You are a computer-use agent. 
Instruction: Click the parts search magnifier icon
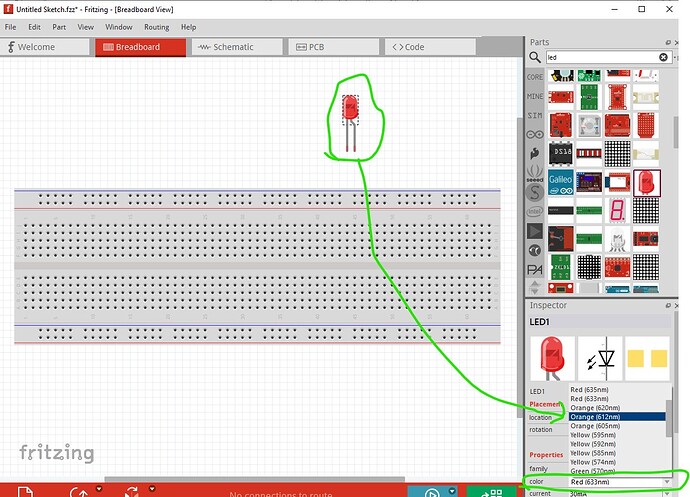[535, 57]
